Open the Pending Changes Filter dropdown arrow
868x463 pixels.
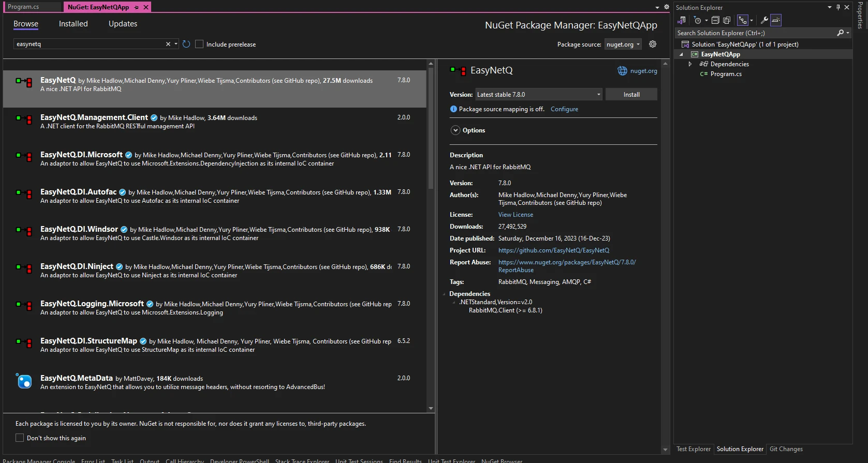[x=707, y=21]
